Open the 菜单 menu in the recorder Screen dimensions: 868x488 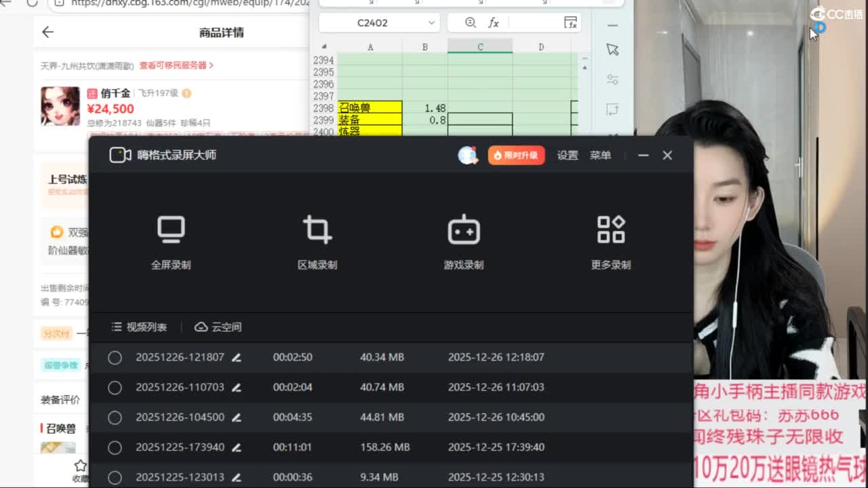[x=600, y=155]
